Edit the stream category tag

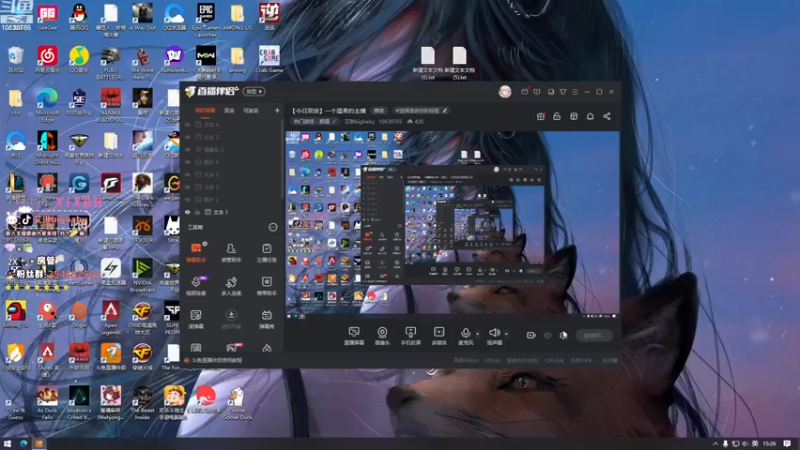(315, 121)
